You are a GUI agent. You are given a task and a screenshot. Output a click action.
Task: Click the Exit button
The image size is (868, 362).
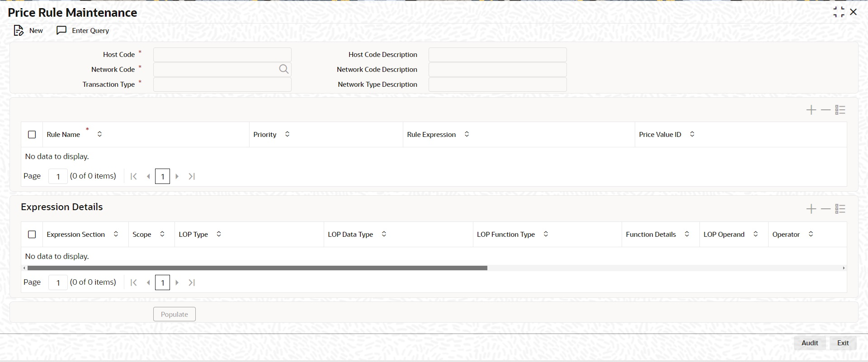pyautogui.click(x=843, y=343)
